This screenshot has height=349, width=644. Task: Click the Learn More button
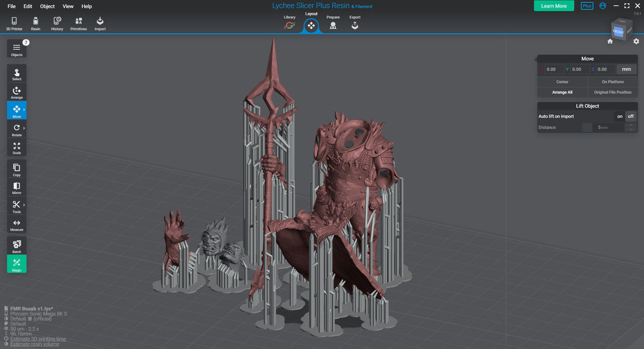pyautogui.click(x=553, y=6)
